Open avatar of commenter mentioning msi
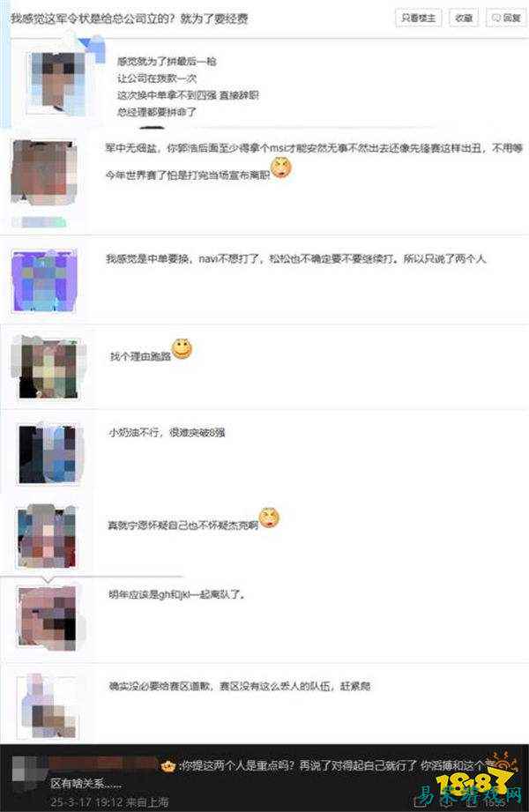 pyautogui.click(x=43, y=173)
